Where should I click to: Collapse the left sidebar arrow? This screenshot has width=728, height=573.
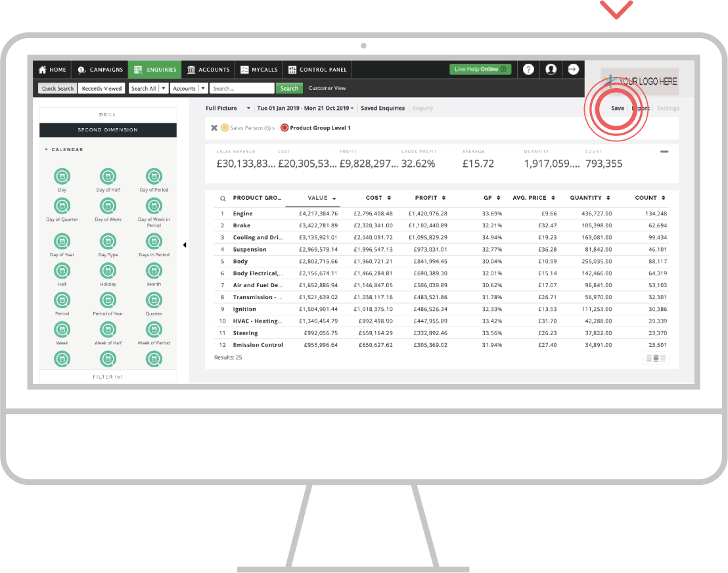[x=185, y=245]
